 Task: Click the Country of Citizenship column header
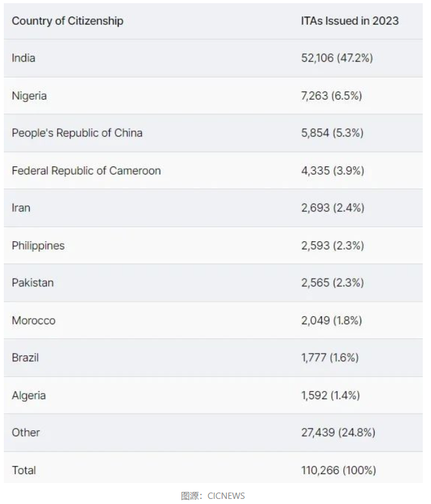pos(67,21)
